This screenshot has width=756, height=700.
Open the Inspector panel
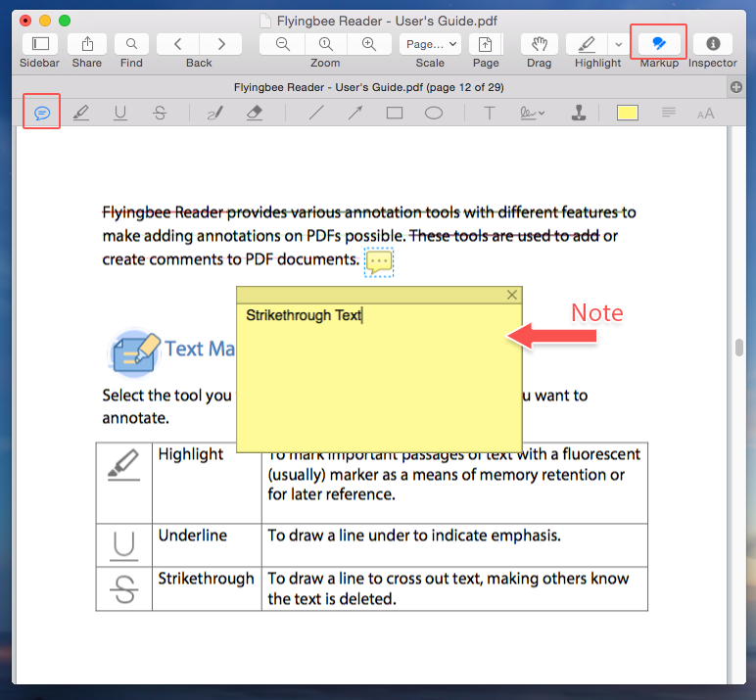pyautogui.click(x=713, y=44)
